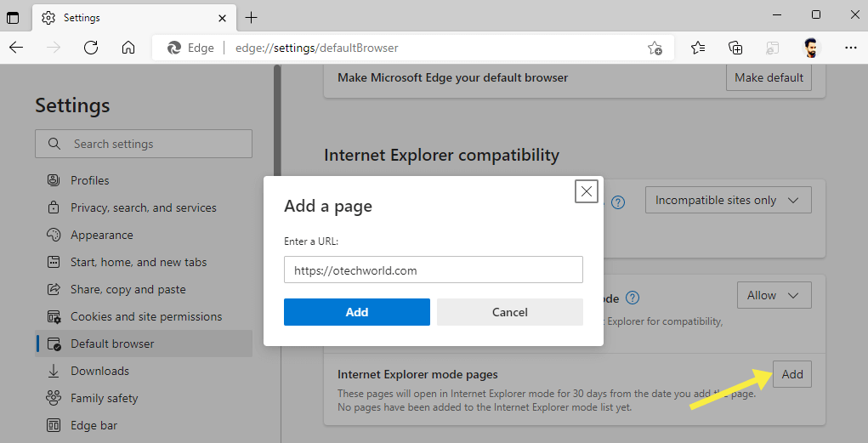The image size is (868, 443).
Task: Click help icon beside Incompatible sites dropdown
Action: pos(618,202)
